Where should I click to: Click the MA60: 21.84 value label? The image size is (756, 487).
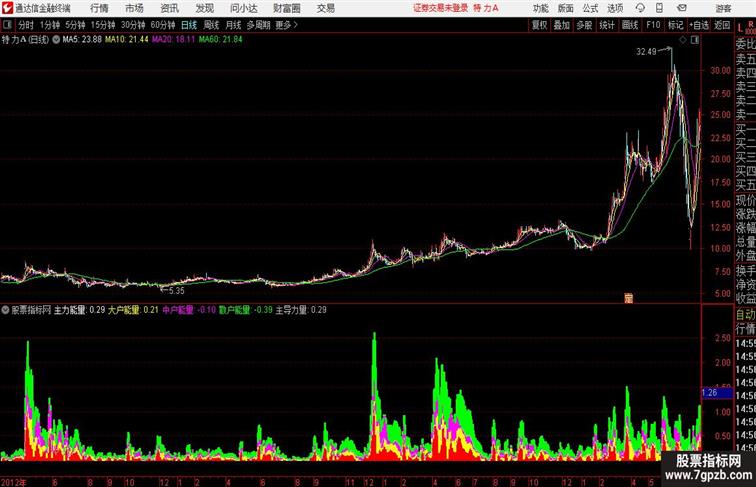220,40
